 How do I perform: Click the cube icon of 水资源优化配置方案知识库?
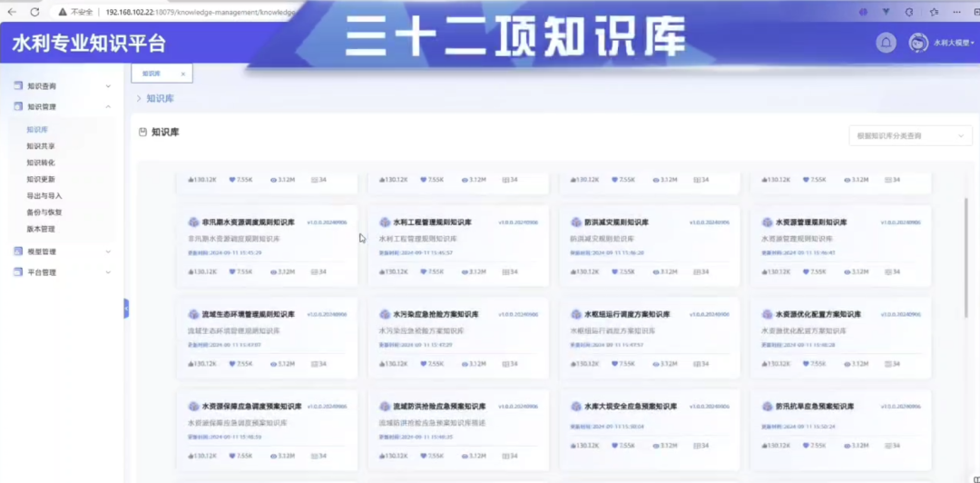click(767, 314)
